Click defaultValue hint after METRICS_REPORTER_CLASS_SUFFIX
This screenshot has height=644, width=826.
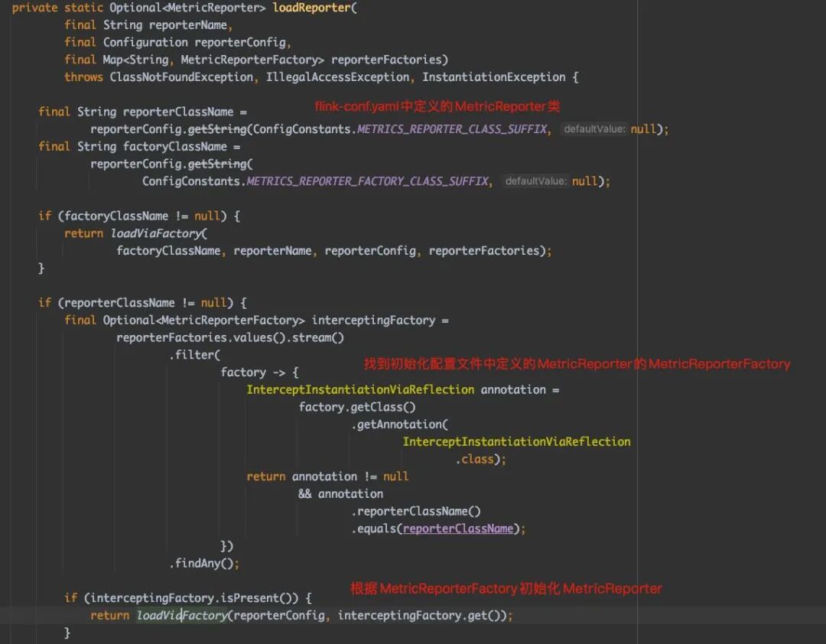click(594, 129)
